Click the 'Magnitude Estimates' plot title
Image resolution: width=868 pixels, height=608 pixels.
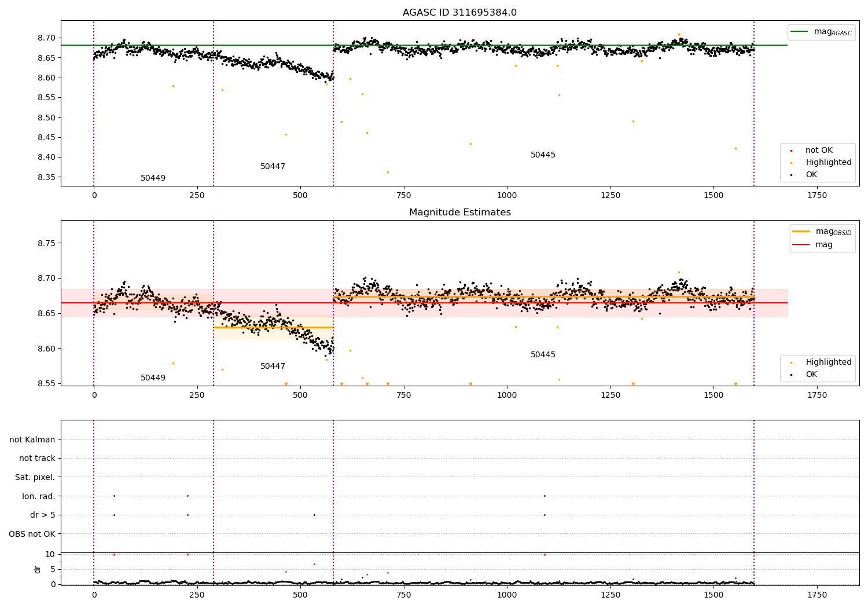click(x=459, y=213)
